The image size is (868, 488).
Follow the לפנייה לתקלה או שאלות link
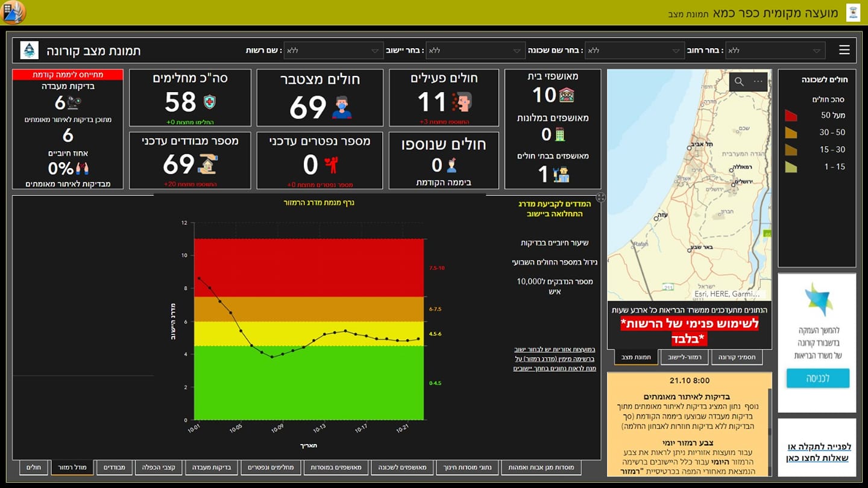click(819, 452)
